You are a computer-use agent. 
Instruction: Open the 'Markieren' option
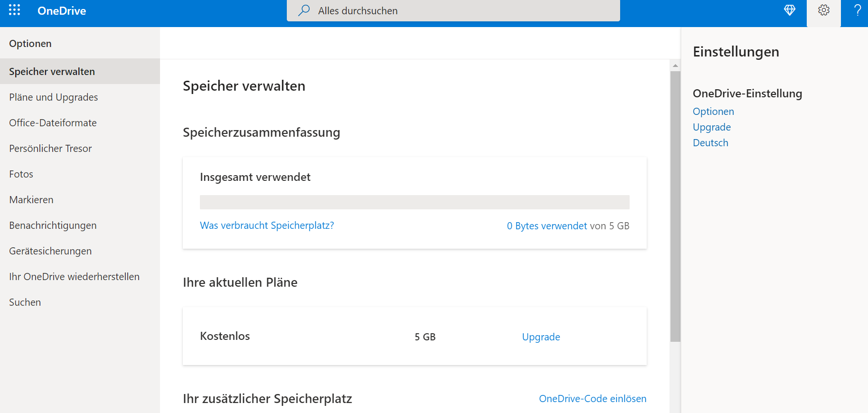point(80,199)
